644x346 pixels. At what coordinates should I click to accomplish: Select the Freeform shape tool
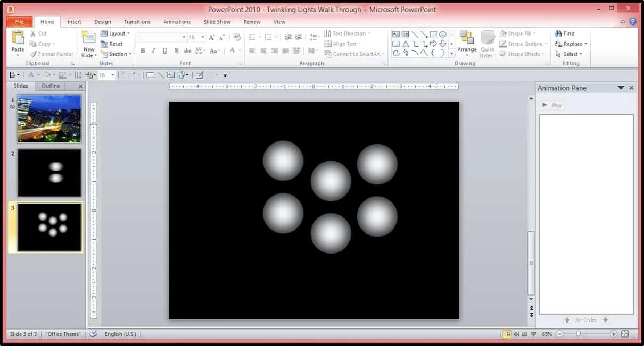pos(396,53)
